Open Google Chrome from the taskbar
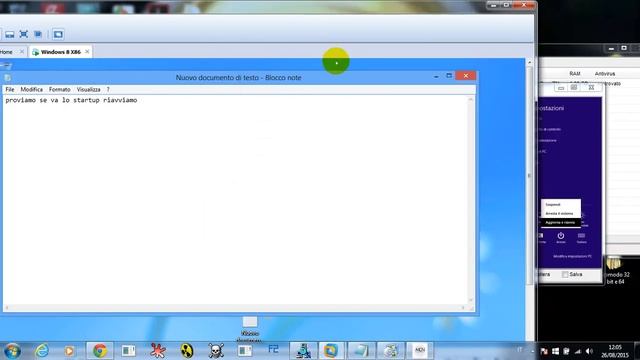The image size is (640, 360). point(100,351)
